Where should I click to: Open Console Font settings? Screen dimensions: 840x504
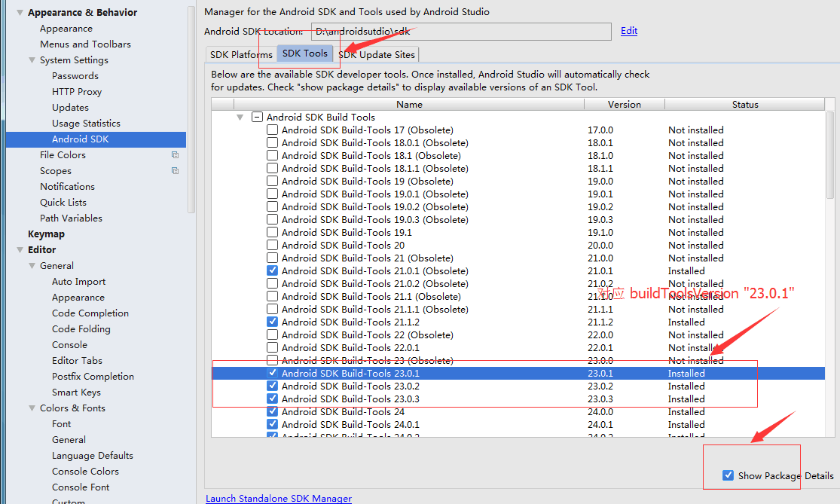(81, 487)
